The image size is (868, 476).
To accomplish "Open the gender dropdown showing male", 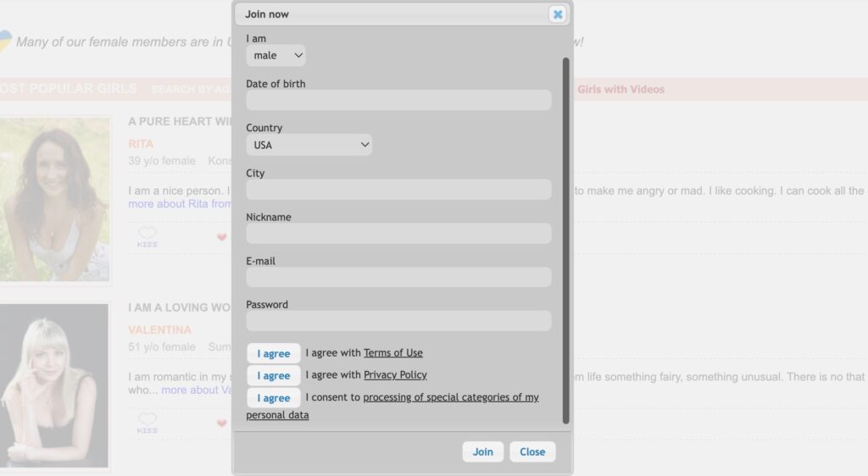I will coord(276,55).
